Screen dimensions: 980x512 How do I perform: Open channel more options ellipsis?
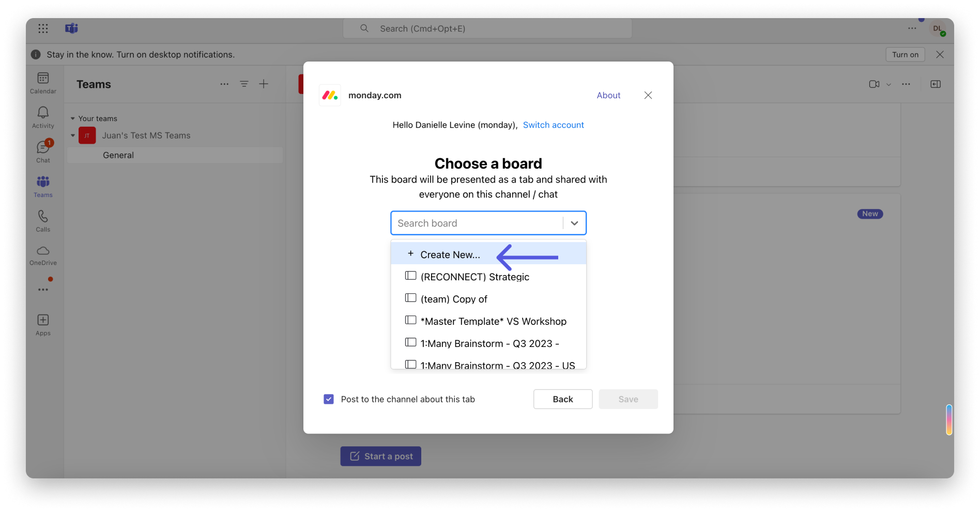pos(906,84)
